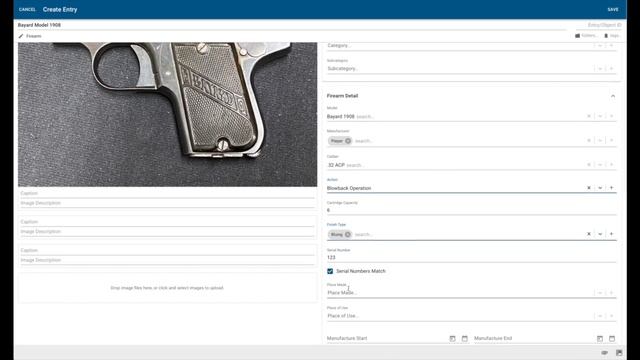Click the image upload drop zone
The height and width of the screenshot is (360, 640).
pos(167,288)
